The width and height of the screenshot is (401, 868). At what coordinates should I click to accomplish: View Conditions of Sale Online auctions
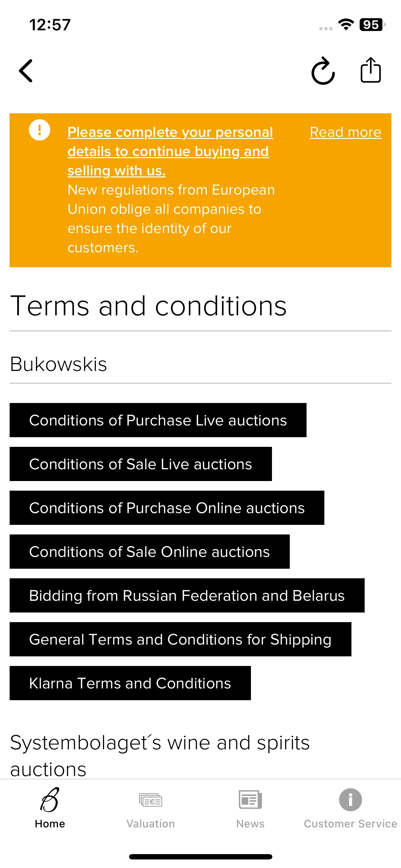pyautogui.click(x=150, y=552)
